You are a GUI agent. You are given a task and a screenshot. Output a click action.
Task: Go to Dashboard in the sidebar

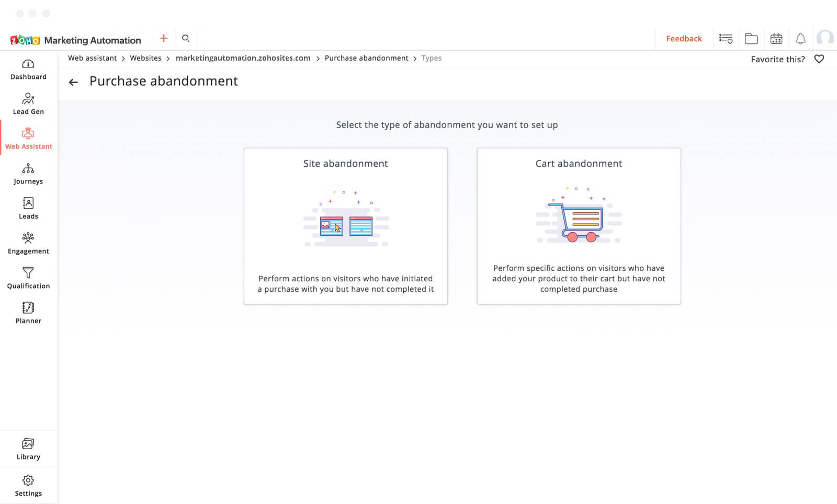click(x=28, y=70)
